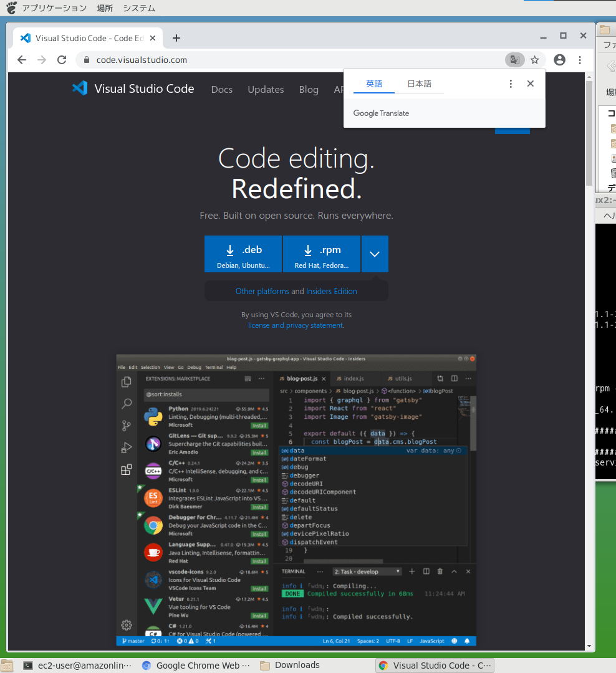This screenshot has width=616, height=673.
Task: Open the Chrome profile avatar icon
Action: pyautogui.click(x=559, y=60)
